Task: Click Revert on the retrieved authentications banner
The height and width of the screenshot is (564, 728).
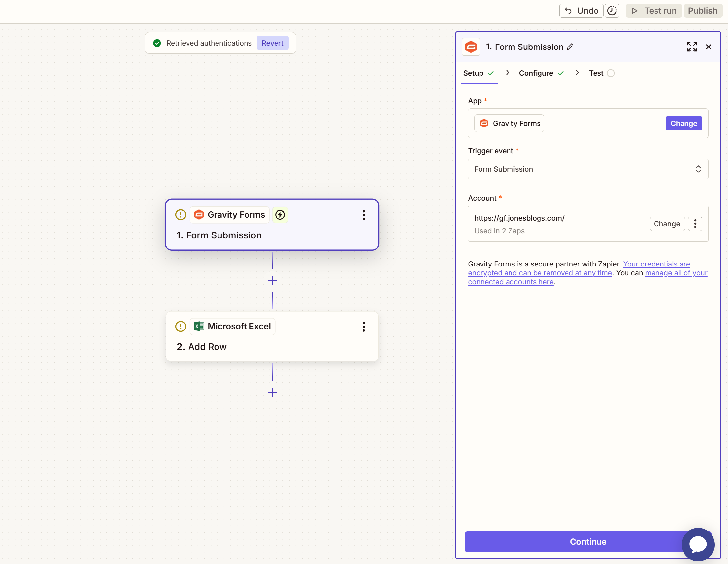Action: tap(272, 43)
